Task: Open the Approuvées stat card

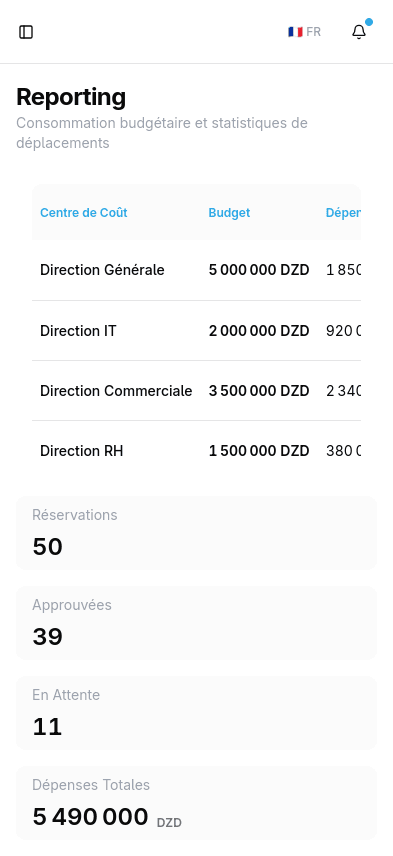Action: click(196, 623)
